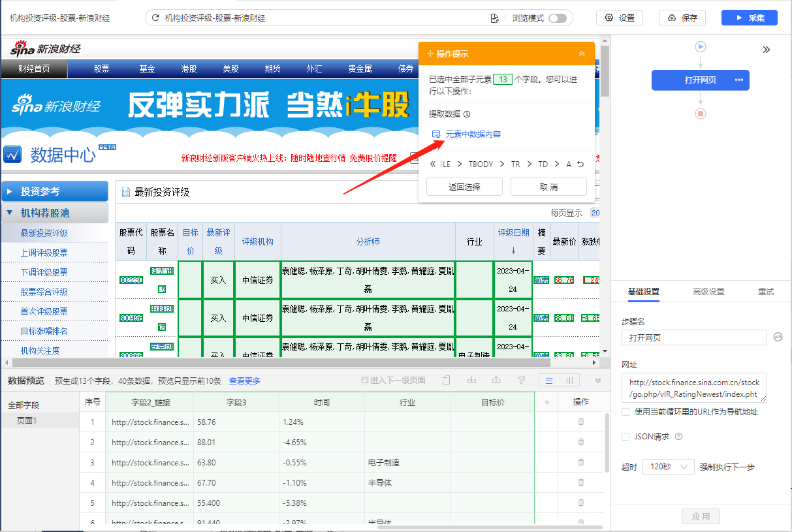Click the JSON请求 help icon

point(678,437)
